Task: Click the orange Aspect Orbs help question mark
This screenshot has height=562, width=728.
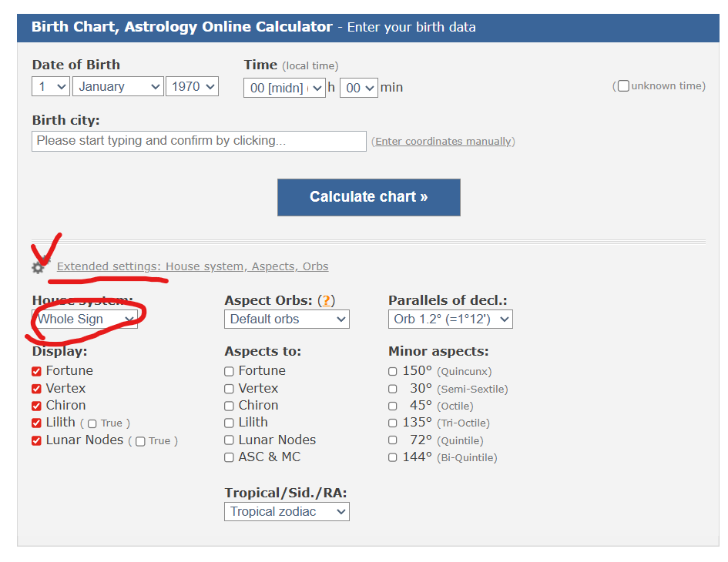Action: 327,301
